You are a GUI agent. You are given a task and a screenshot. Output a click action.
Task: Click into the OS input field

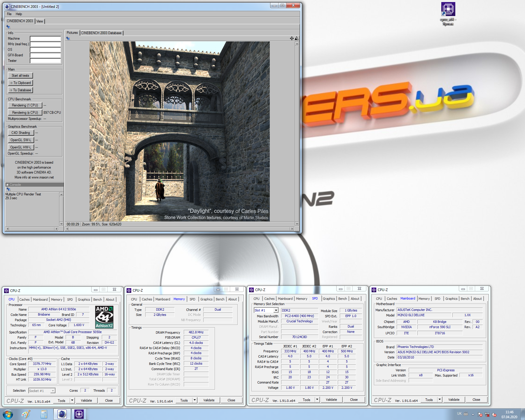[45, 50]
